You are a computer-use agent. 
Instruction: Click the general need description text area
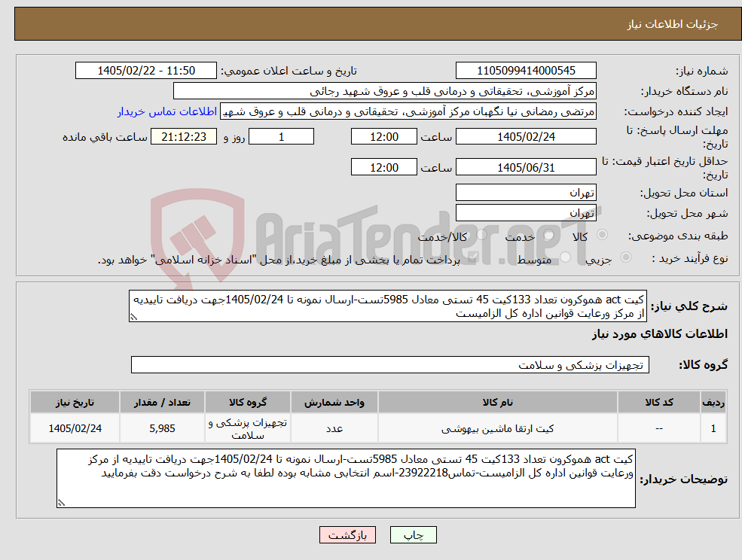point(387,306)
